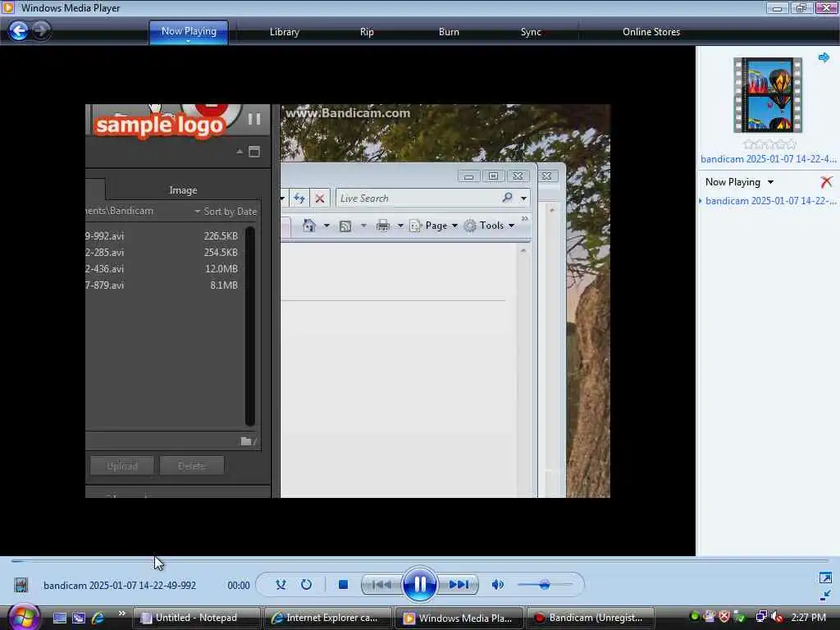Open the network connection tray icon

(x=761, y=617)
